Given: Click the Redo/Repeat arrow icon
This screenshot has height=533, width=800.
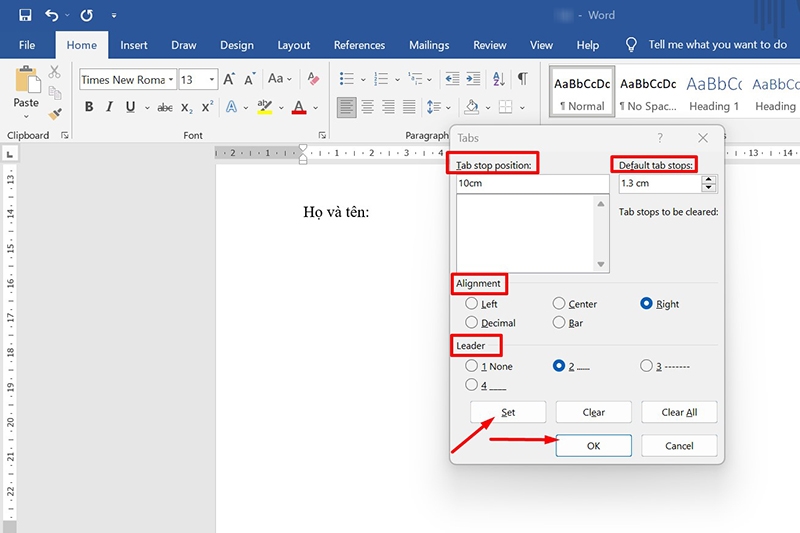Looking at the screenshot, I should 87,15.
